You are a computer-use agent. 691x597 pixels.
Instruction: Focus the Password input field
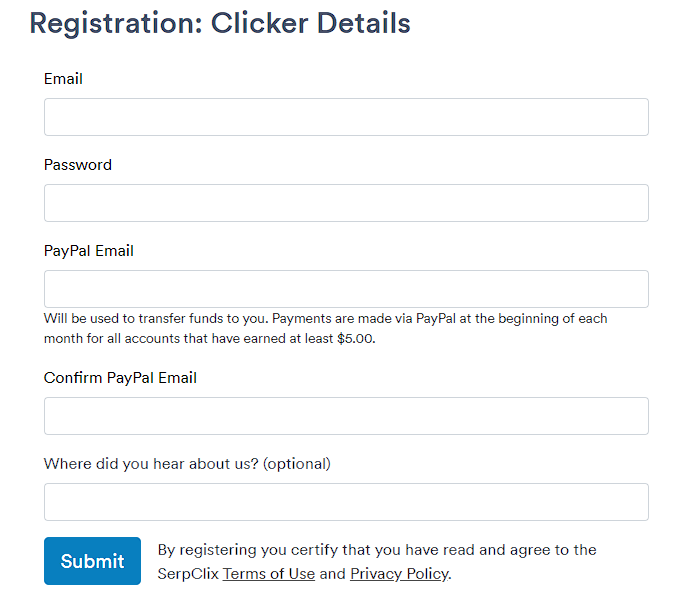coord(346,203)
